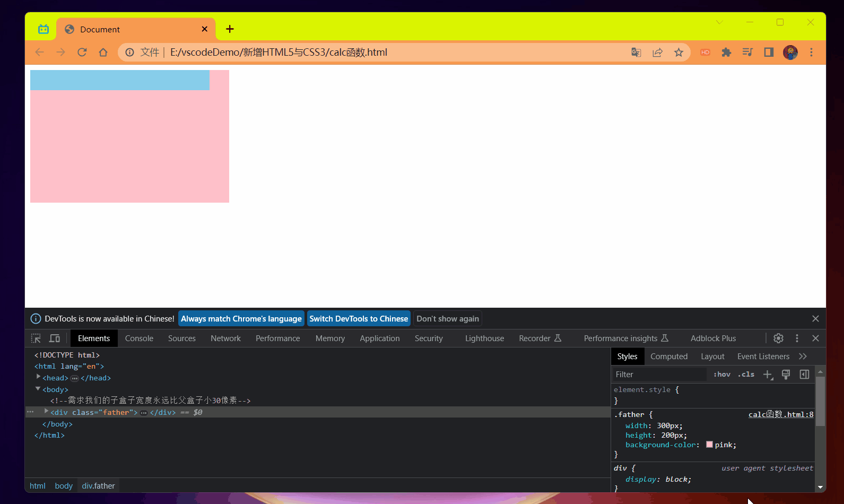Screen dimensions: 844x504
Task: Expand the head element
Action: click(38, 377)
